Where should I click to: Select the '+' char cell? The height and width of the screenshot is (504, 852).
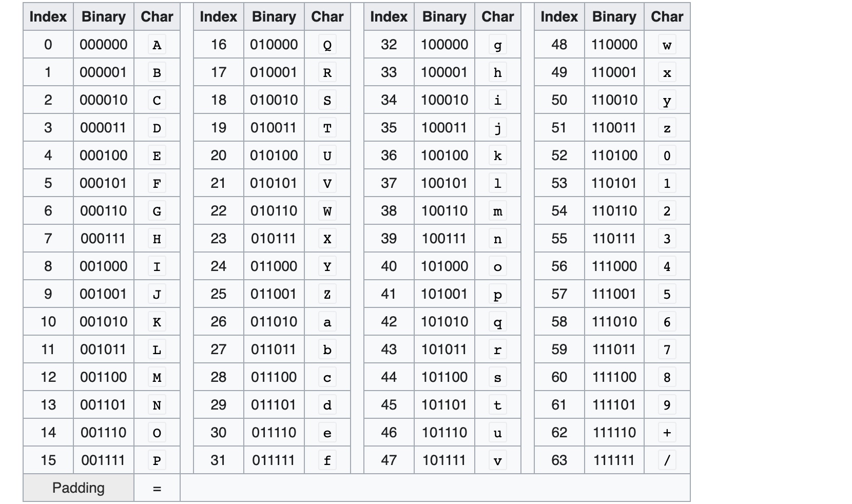pos(667,433)
